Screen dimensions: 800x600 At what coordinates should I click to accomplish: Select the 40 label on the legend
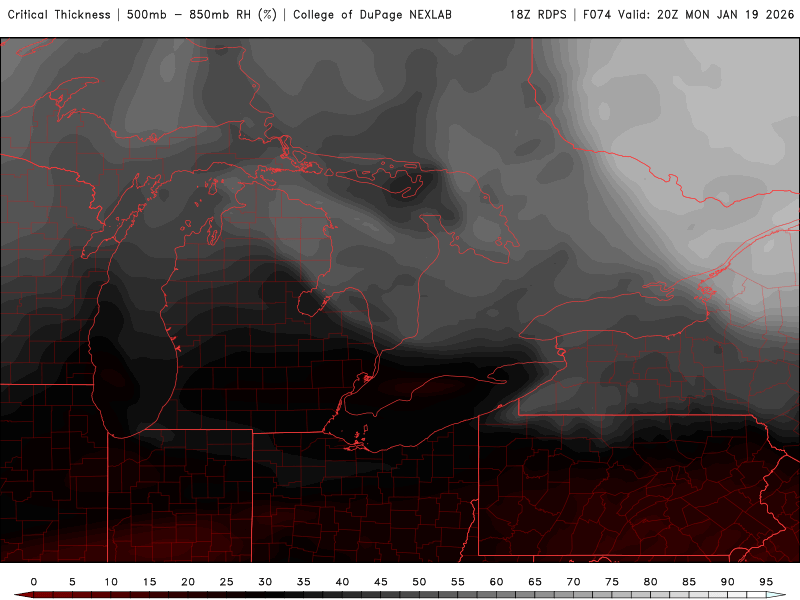click(342, 582)
